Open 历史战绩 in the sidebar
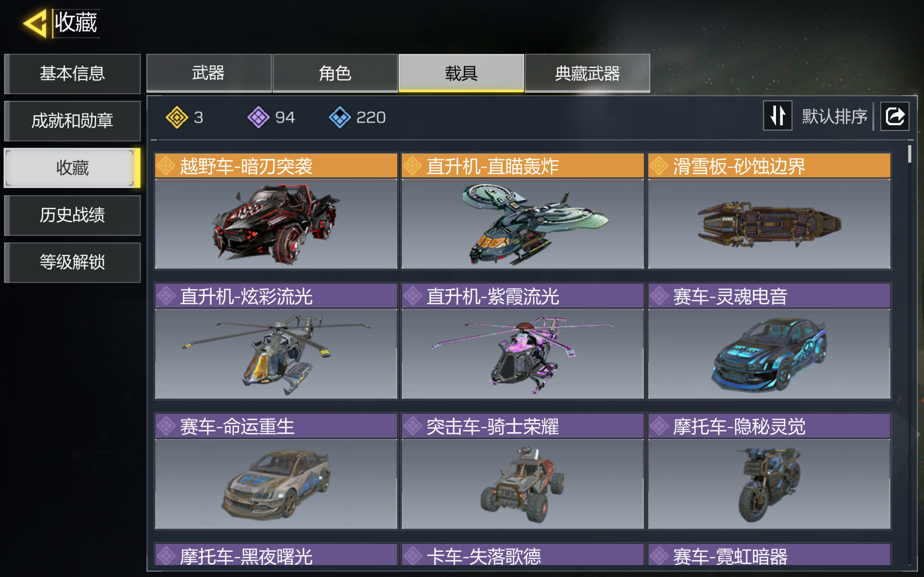The image size is (924, 577). click(x=72, y=215)
